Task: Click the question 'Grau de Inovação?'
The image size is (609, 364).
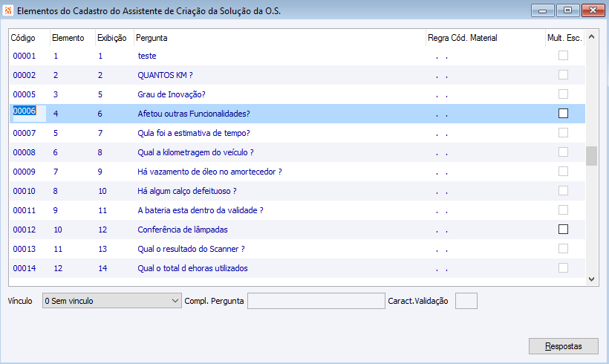Action: coord(172,94)
